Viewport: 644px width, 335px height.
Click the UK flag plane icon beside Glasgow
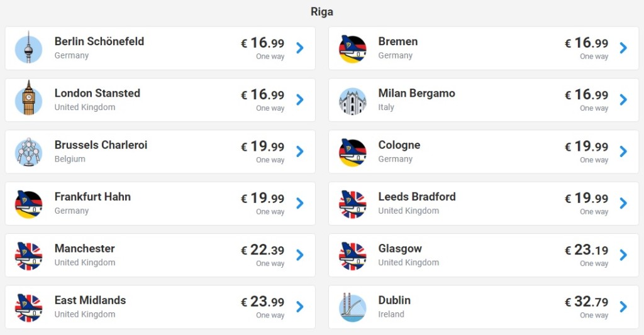352,255
